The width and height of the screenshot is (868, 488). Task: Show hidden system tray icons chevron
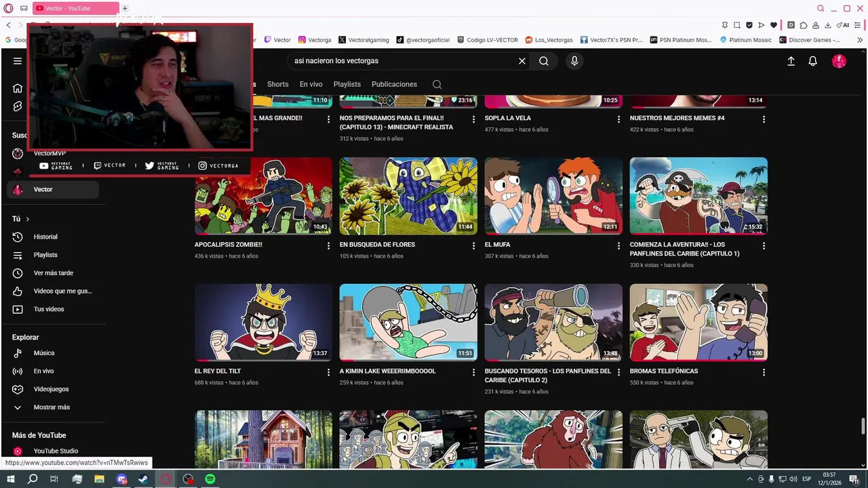tap(751, 479)
